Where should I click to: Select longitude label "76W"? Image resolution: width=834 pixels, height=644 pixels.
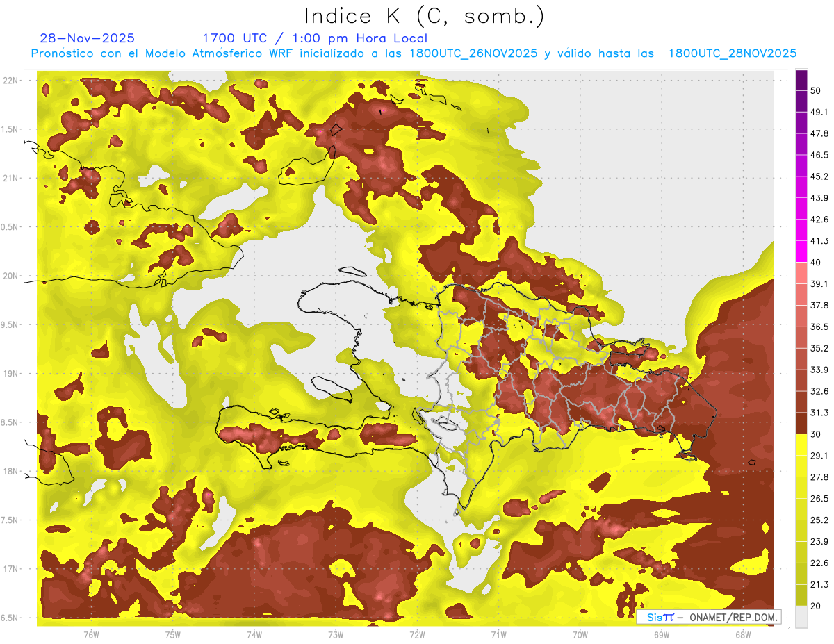pyautogui.click(x=91, y=634)
